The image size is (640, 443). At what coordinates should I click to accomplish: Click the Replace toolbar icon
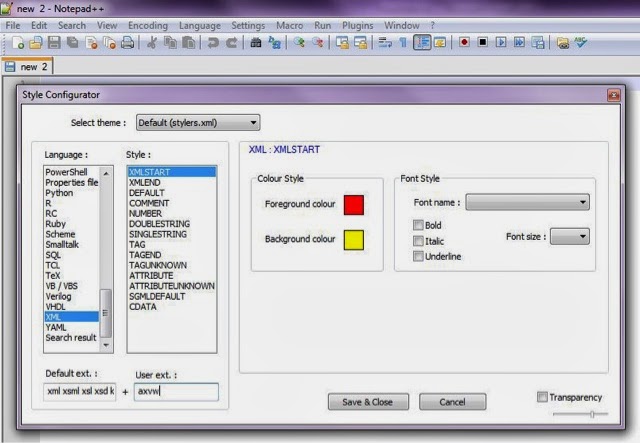pyautogui.click(x=274, y=42)
